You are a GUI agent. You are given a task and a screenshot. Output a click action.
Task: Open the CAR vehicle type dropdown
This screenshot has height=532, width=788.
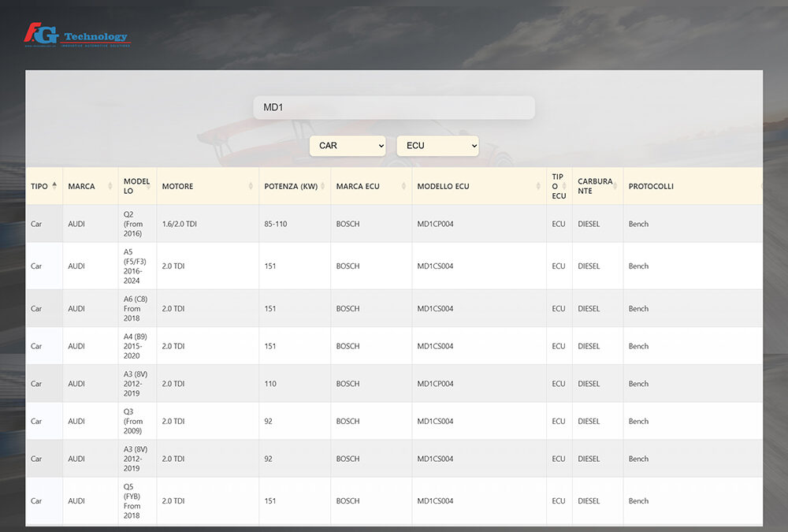point(348,146)
